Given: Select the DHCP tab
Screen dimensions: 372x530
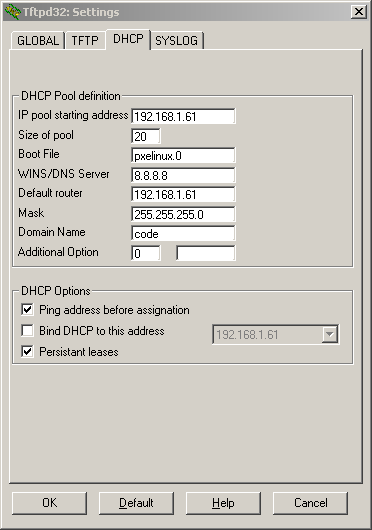Looking at the screenshot, I should (128, 39).
